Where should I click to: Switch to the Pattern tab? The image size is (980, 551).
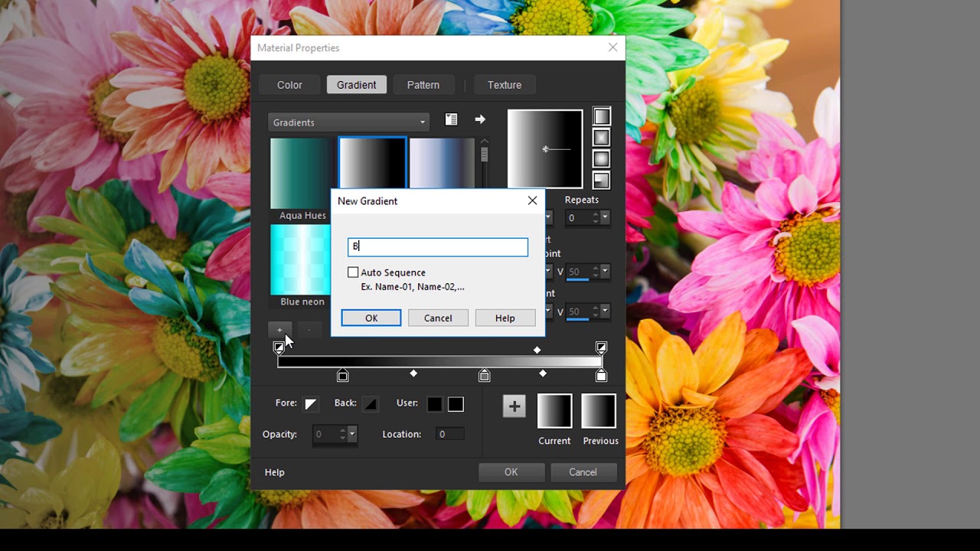pos(423,85)
